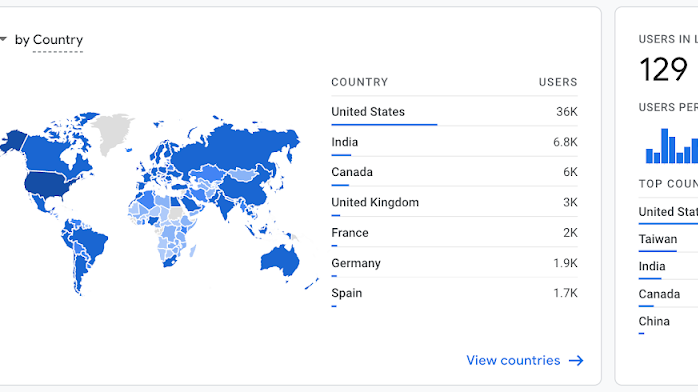Select the Spain table row
698x392 pixels.
455,293
